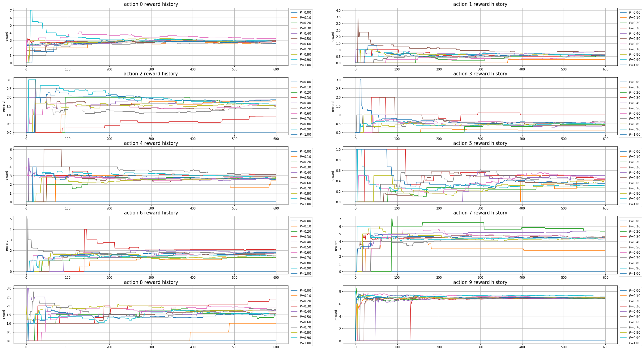Click the 'reward' y-axis label of action 0 chart
The height and width of the screenshot is (351, 644).
point(7,37)
